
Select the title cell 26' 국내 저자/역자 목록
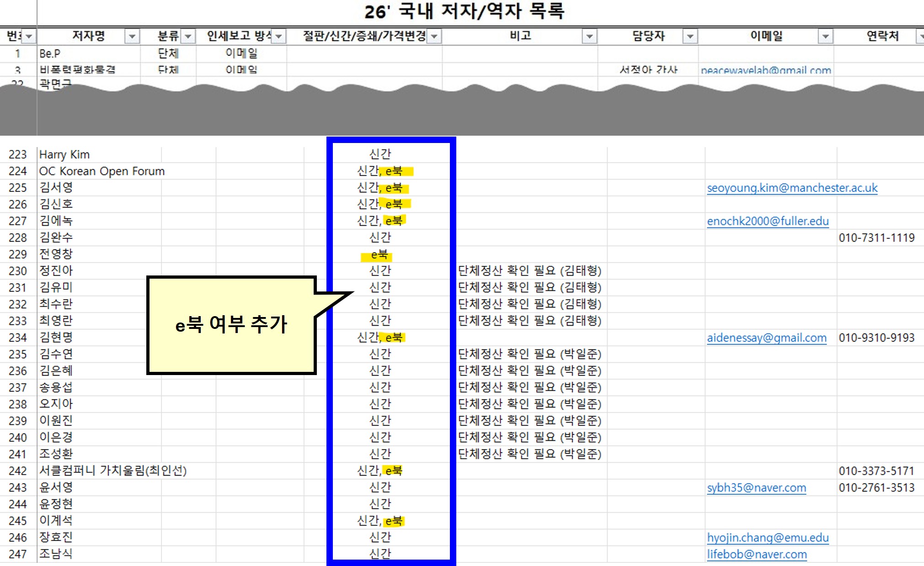coord(465,11)
